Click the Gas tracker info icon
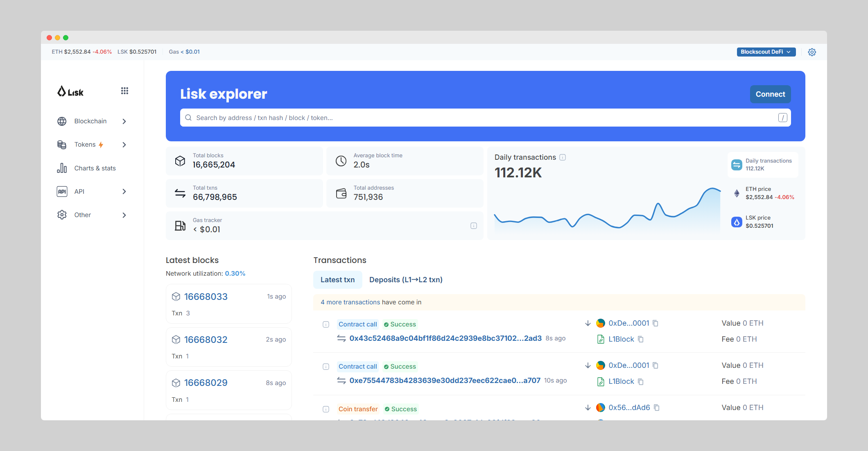The height and width of the screenshot is (451, 868). click(474, 226)
